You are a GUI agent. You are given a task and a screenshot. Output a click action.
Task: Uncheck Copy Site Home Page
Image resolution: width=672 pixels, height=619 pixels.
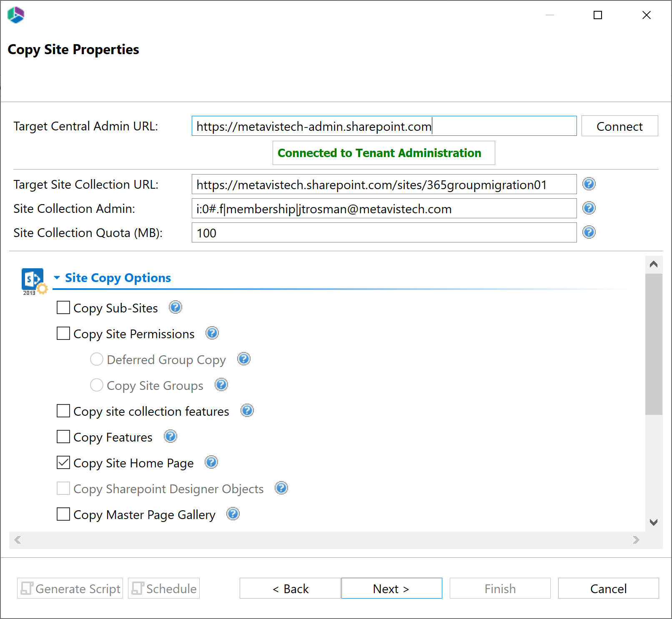(x=63, y=462)
